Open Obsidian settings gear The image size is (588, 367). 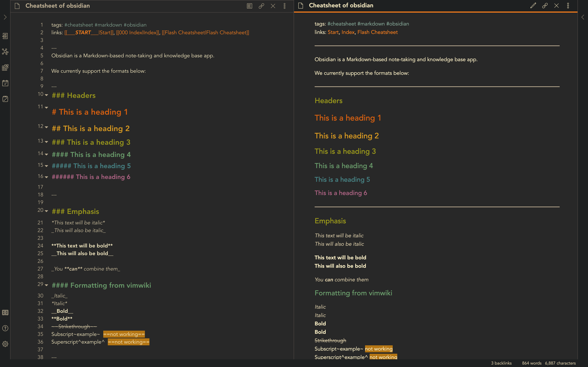5,344
